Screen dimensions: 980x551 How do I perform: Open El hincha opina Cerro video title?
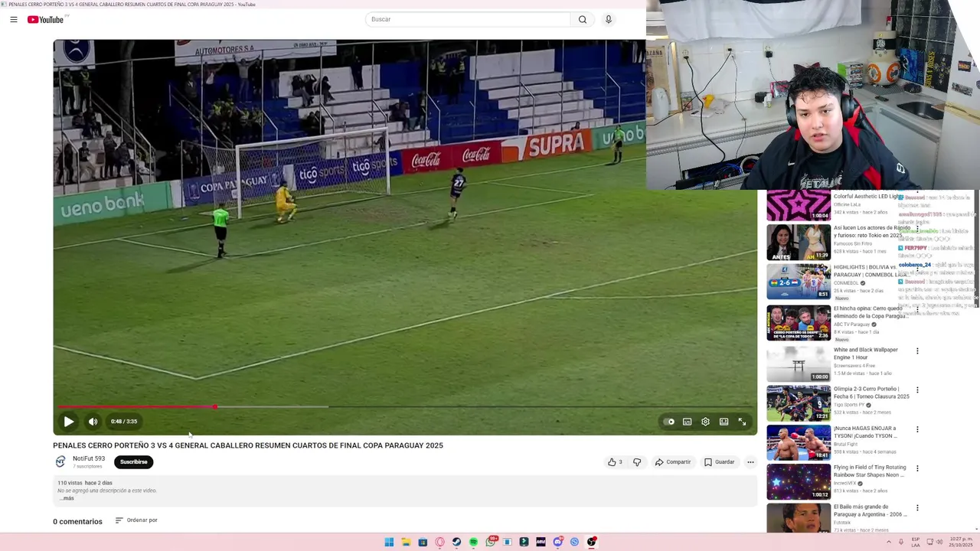[871, 312]
